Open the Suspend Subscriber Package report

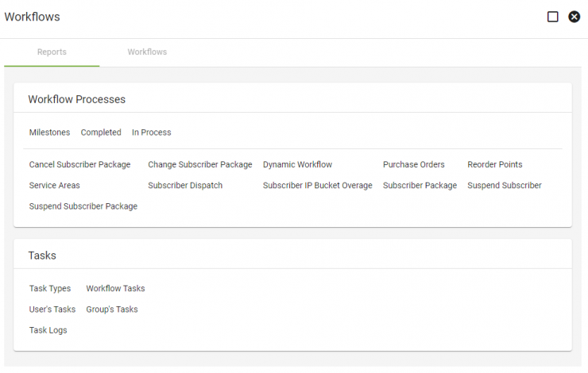pyautogui.click(x=83, y=206)
